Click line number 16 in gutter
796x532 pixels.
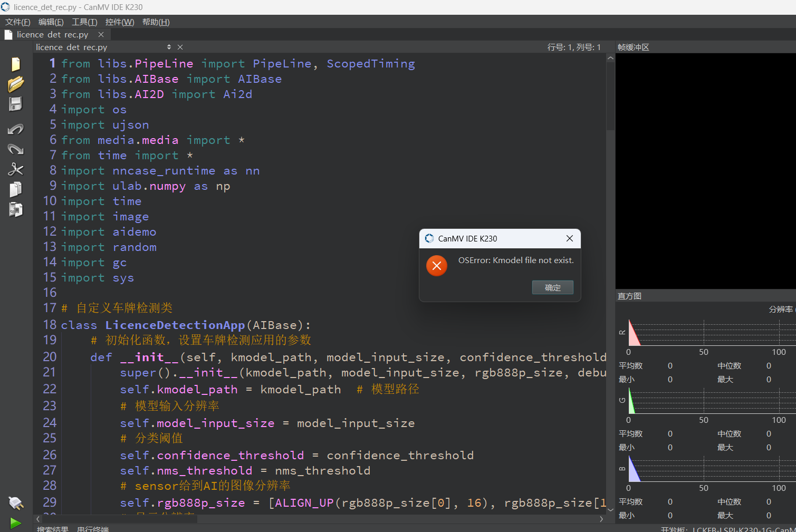click(x=50, y=293)
